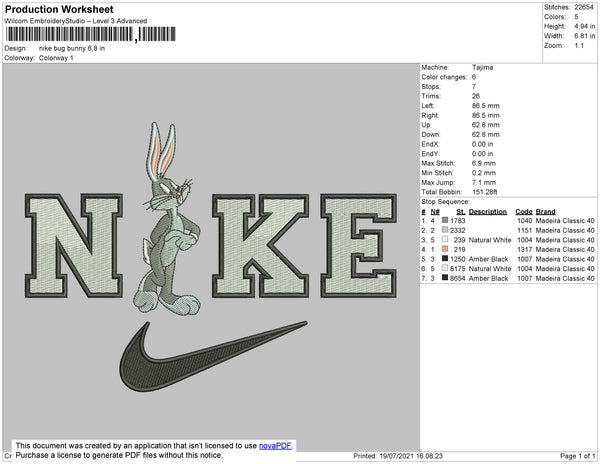Click the Bugs Bunny embroidery figure
The height and width of the screenshot is (464, 600).
pyautogui.click(x=167, y=219)
